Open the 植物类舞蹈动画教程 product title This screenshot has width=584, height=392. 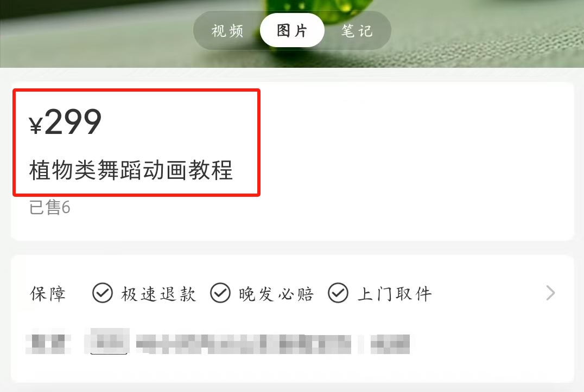coord(131,170)
